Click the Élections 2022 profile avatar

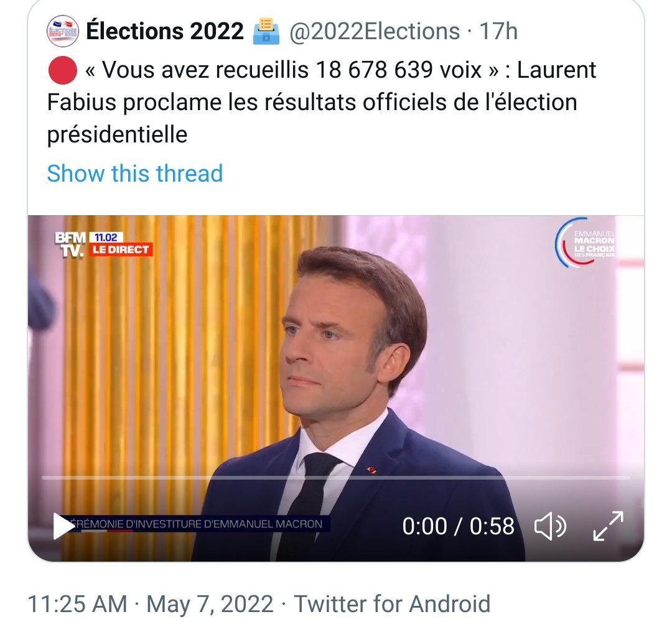click(62, 31)
